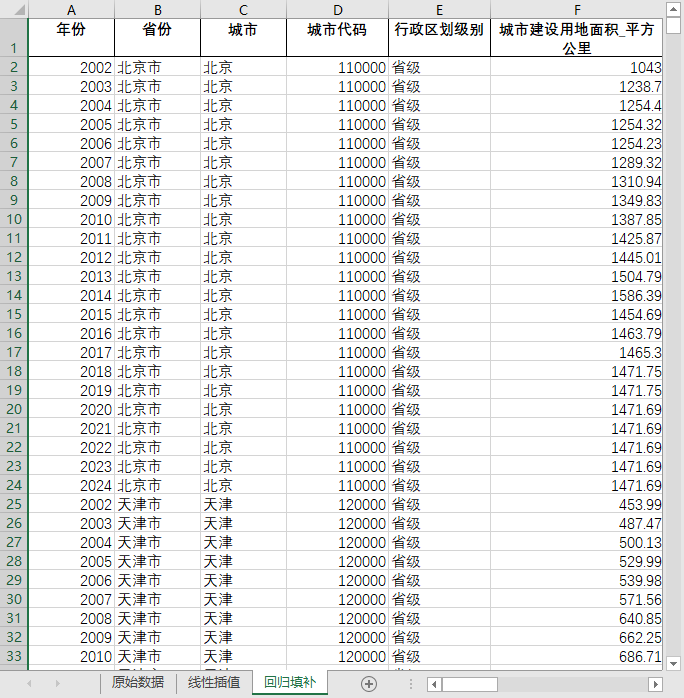Select row 13 header
This screenshot has height=698, width=684.
(x=14, y=276)
